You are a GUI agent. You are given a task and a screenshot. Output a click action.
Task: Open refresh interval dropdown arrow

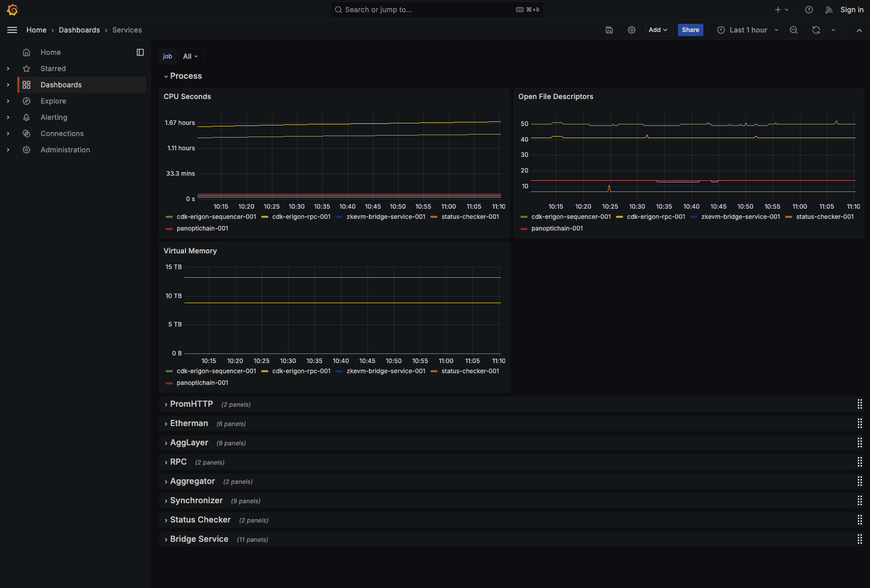click(x=833, y=30)
